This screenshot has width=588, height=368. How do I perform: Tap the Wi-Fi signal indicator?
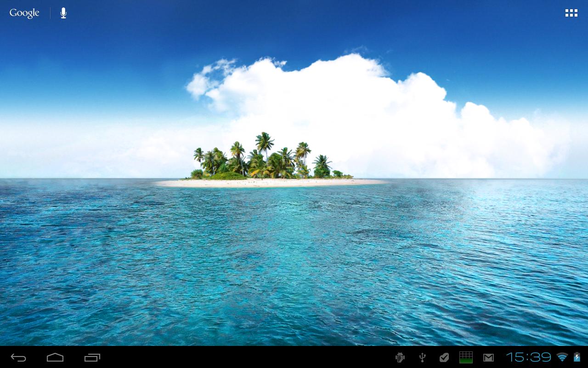(x=562, y=357)
